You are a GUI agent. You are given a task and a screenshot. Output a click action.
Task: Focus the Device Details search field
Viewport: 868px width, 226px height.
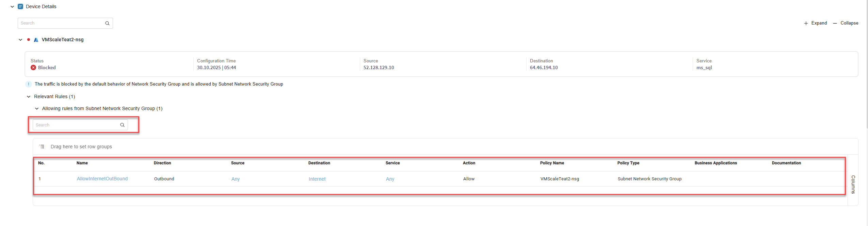pyautogui.click(x=61, y=23)
